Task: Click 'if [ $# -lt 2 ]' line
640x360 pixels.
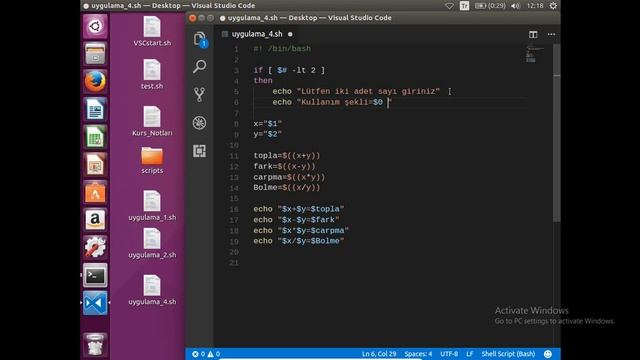Action: [x=289, y=70]
